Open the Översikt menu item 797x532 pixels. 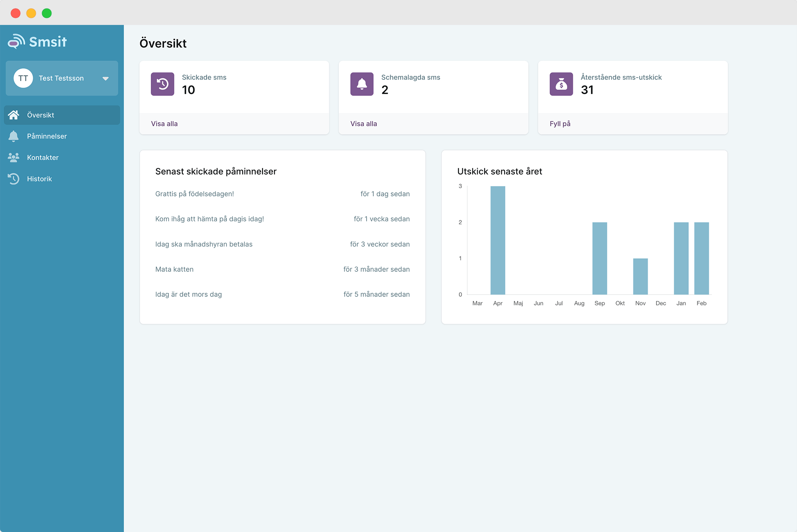pos(62,115)
